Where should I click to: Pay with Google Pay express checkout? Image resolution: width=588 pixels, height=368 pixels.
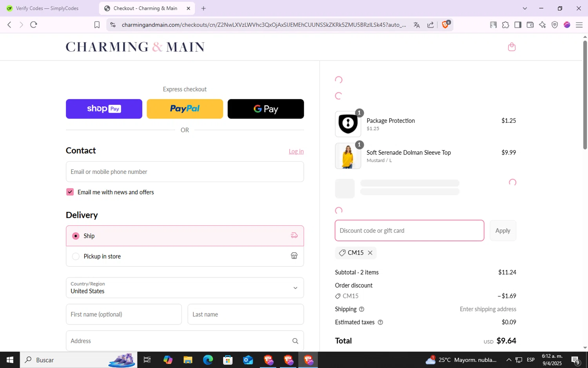[x=265, y=109]
